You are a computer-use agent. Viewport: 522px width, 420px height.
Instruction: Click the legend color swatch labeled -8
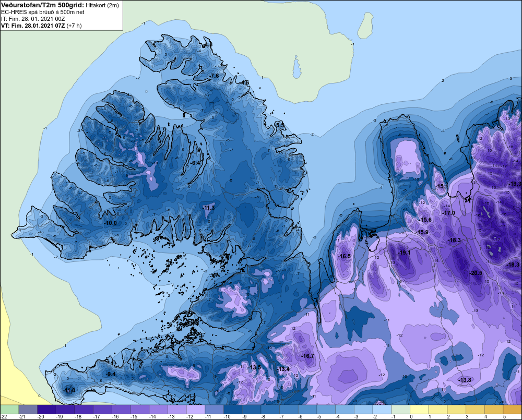pos(270,409)
